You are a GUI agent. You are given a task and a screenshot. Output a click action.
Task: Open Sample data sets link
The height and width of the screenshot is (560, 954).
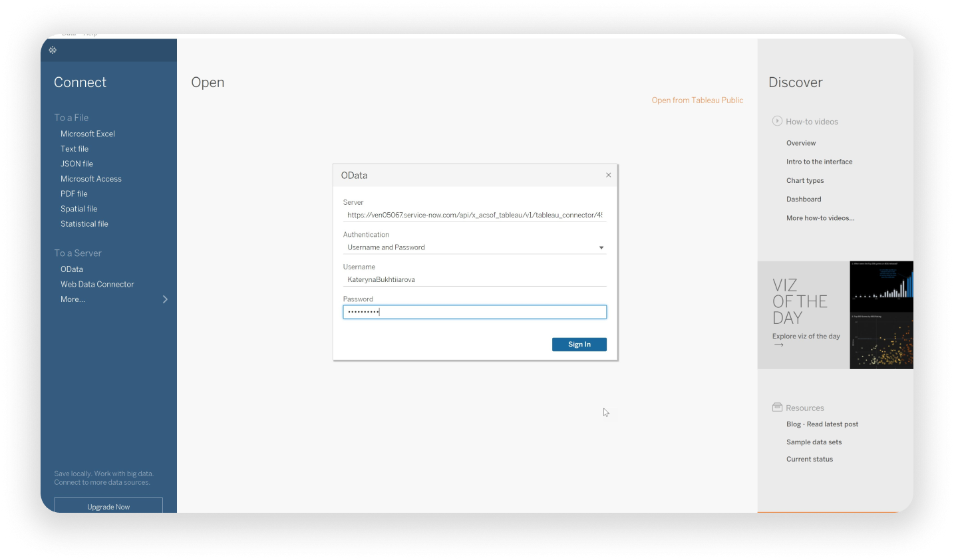814,442
